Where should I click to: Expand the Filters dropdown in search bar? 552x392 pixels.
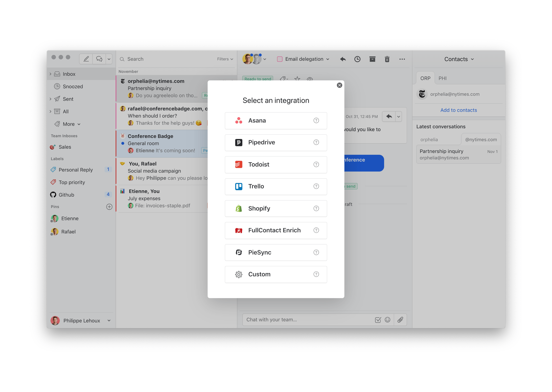coord(225,59)
